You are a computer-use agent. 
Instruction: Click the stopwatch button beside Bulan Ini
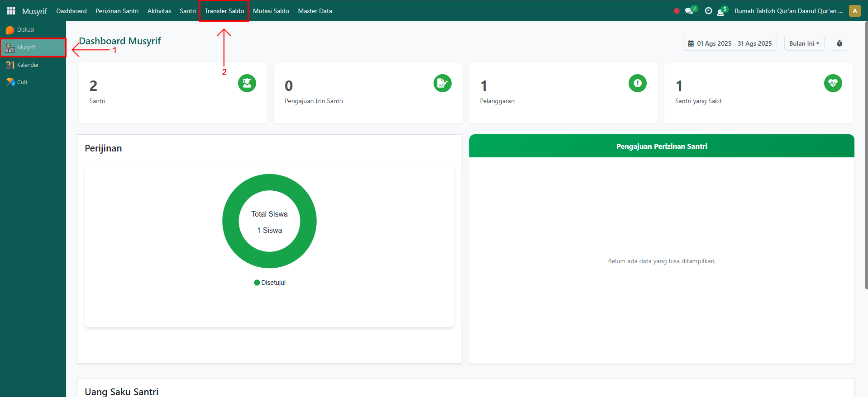pyautogui.click(x=839, y=43)
